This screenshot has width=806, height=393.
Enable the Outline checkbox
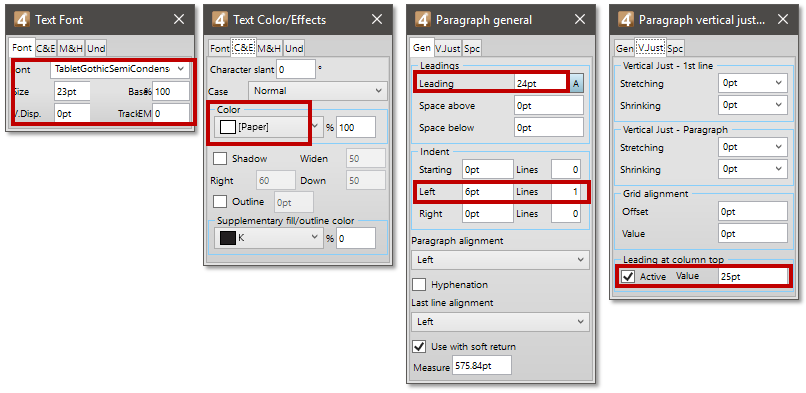[x=220, y=201]
